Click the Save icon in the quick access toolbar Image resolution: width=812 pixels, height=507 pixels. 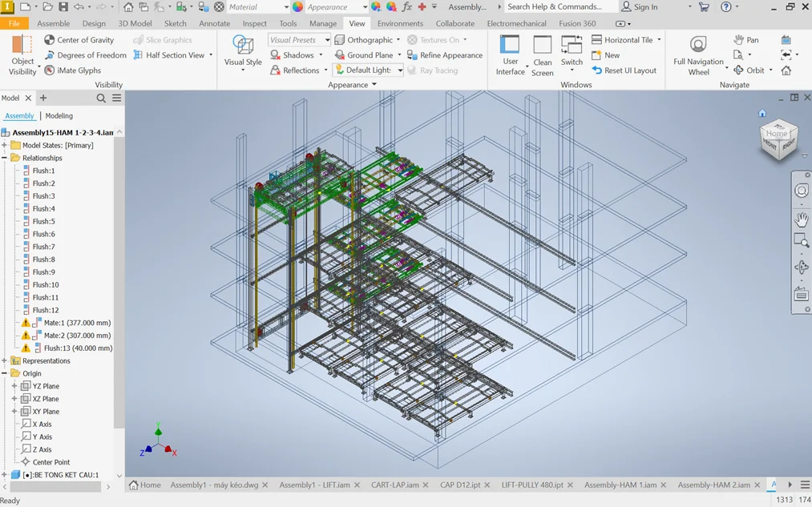click(x=63, y=7)
